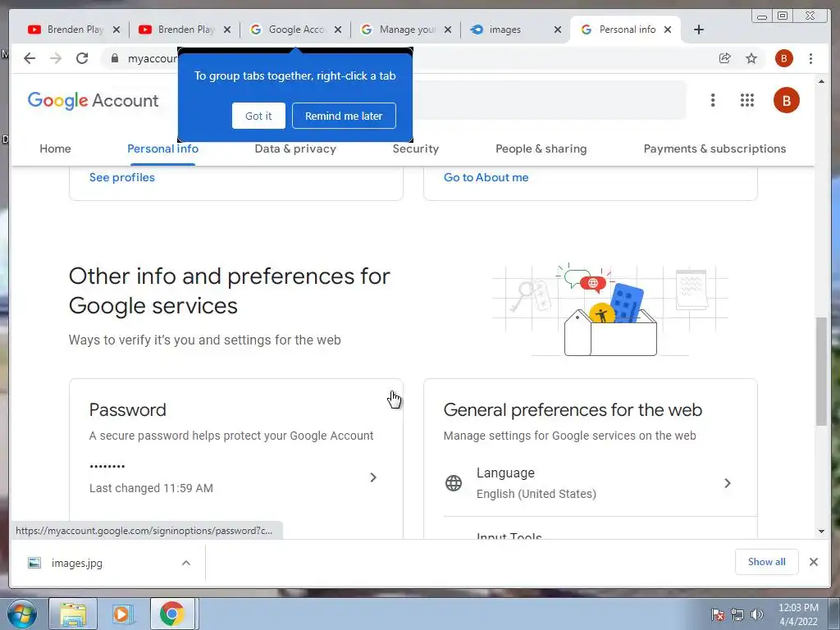The image size is (840, 630).
Task: Open the Home navigation tab
Action: tap(55, 149)
